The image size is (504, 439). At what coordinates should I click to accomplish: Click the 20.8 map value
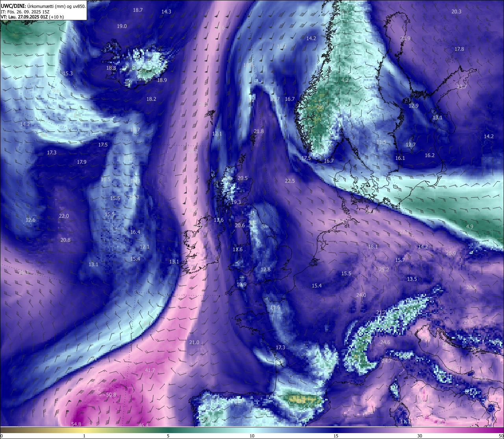(65, 240)
